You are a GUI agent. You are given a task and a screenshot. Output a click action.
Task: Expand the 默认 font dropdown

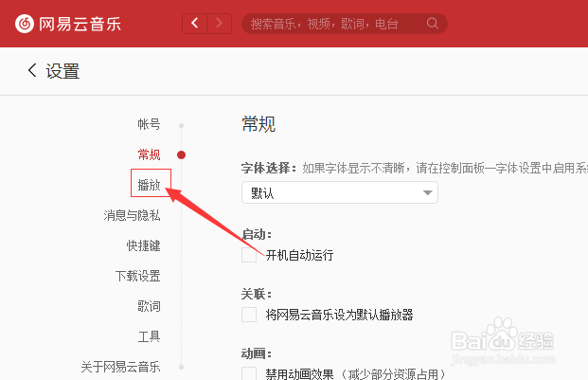[340, 192]
